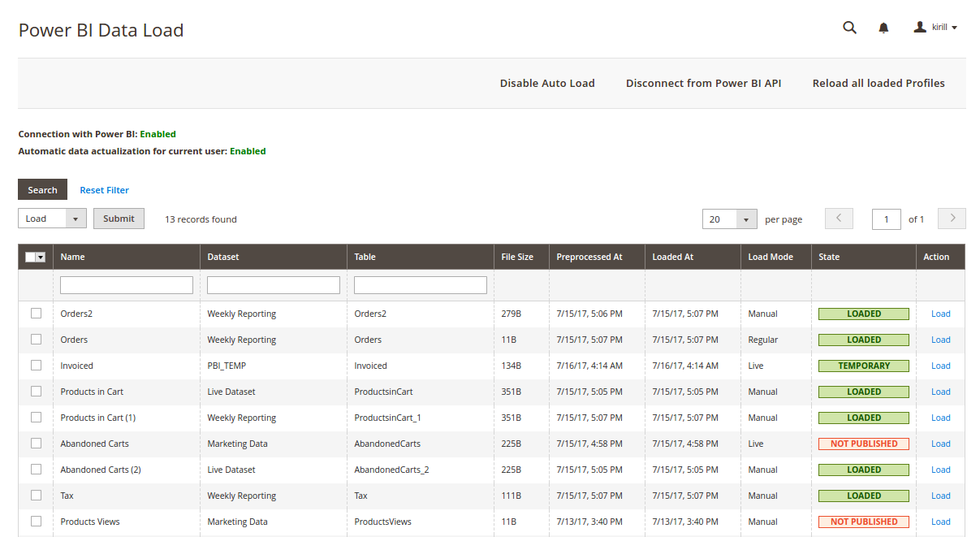The height and width of the screenshot is (537, 980).
Task: Focus the Dataset filter input
Action: point(274,285)
